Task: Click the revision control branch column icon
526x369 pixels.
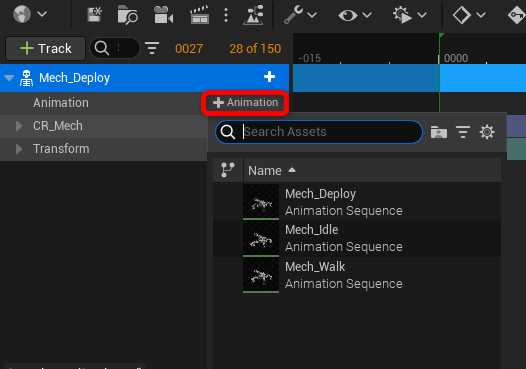Action: pos(228,170)
